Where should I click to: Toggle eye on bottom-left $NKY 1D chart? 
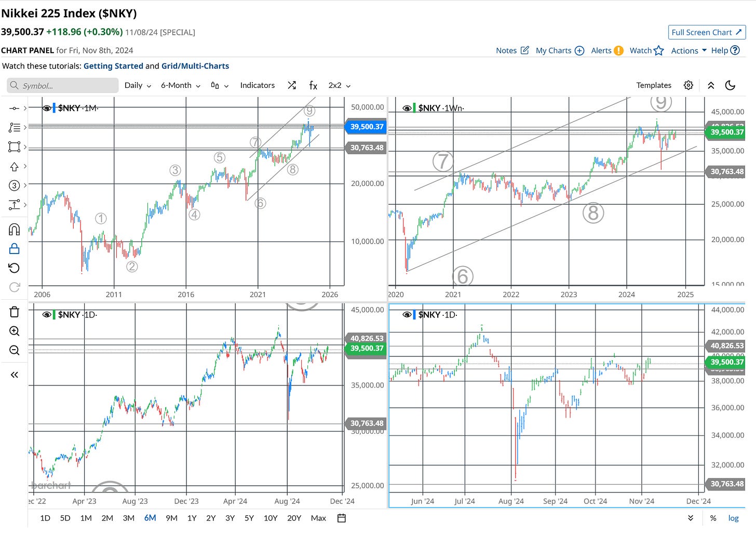point(46,315)
